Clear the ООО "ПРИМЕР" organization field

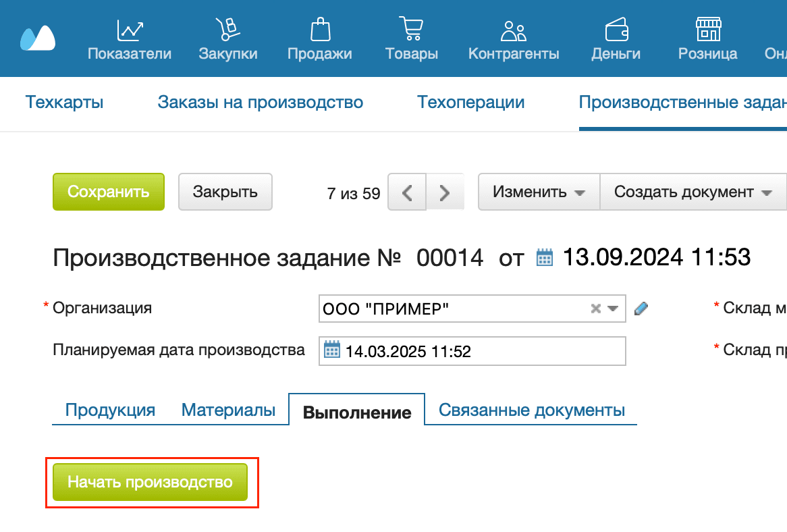coord(595,309)
